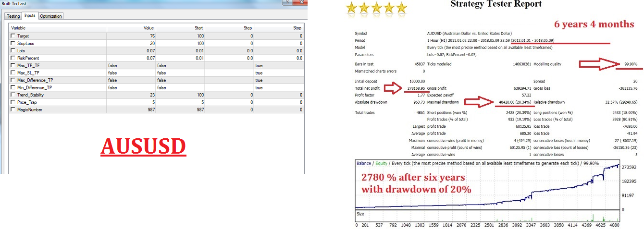Image resolution: width=644 pixels, height=230 pixels.
Task: Open the Min_Difference_TP value false dropdown
Action: (x=131, y=88)
